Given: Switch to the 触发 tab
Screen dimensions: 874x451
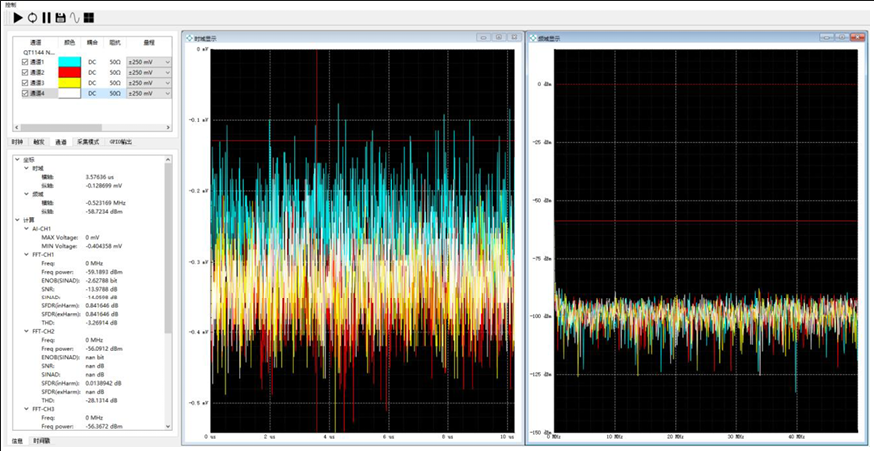Looking at the screenshot, I should click(38, 142).
